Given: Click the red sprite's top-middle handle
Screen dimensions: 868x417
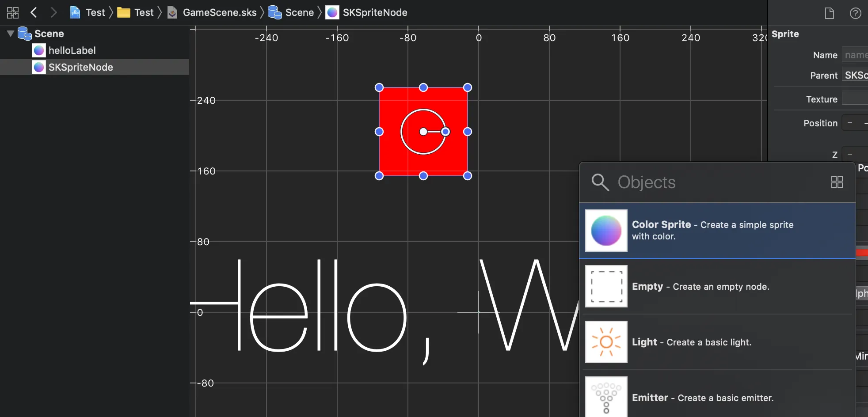Looking at the screenshot, I should (423, 87).
